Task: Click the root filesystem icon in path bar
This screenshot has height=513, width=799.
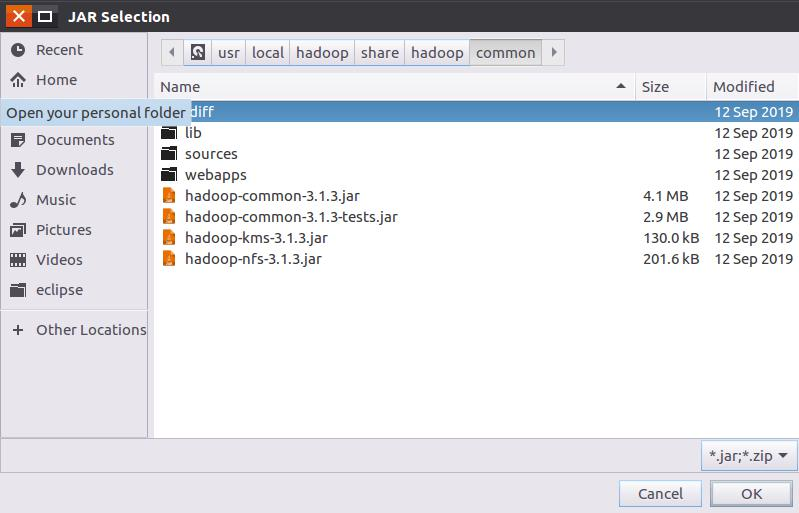Action: coord(198,52)
